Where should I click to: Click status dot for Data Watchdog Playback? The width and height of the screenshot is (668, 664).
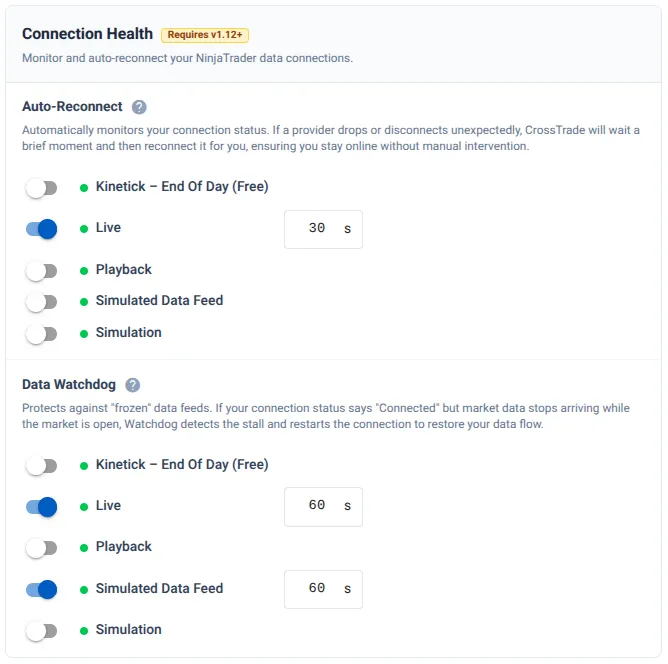[x=84, y=548]
